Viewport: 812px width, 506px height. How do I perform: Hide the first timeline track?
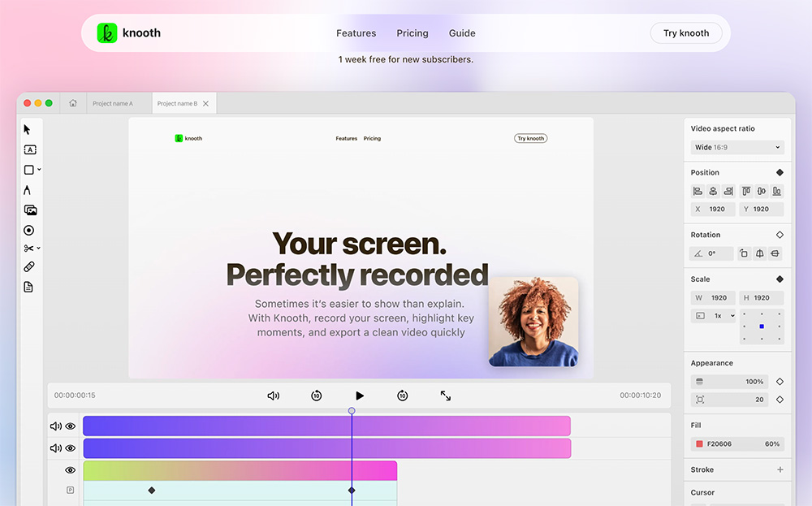click(71, 426)
